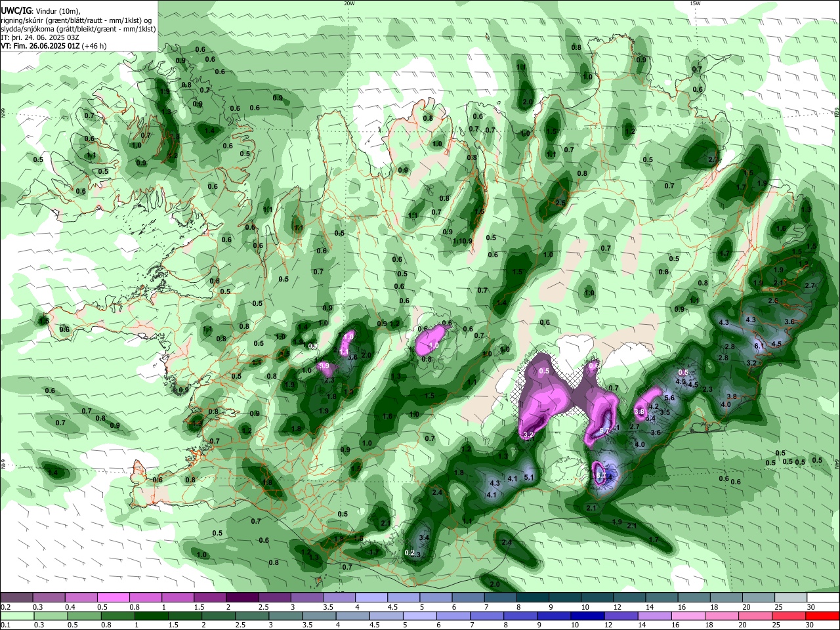Image resolution: width=840 pixels, height=630 pixels.
Task: Click the 8.7 precipitation value on the map
Action: point(600,474)
